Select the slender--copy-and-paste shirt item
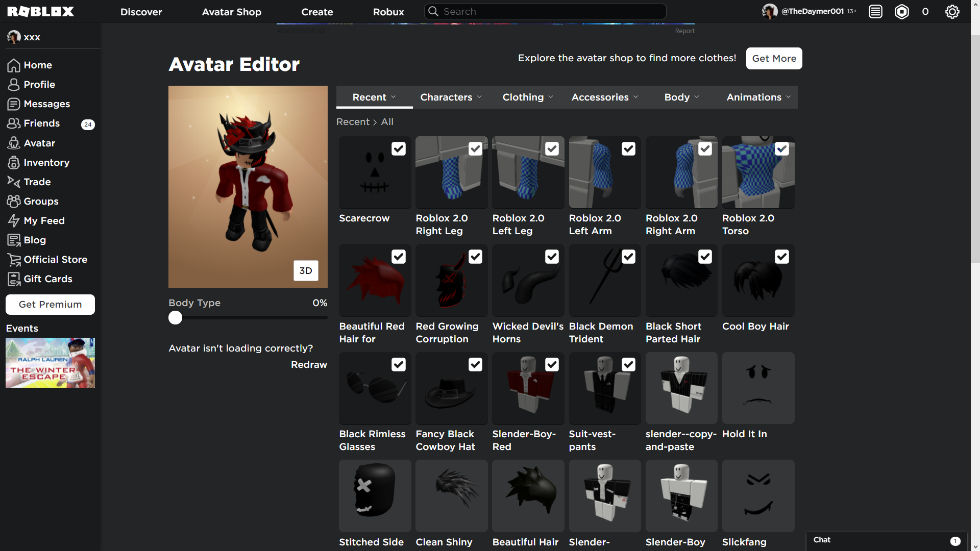Screen dimensions: 980x551 (681, 388)
